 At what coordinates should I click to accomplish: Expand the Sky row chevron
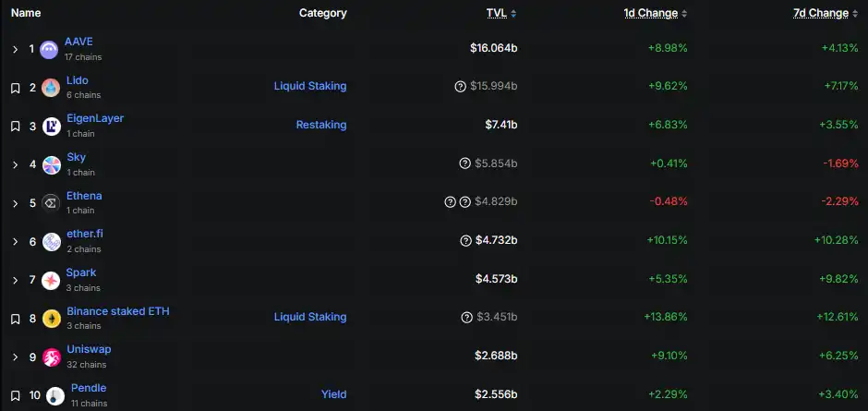pos(15,165)
